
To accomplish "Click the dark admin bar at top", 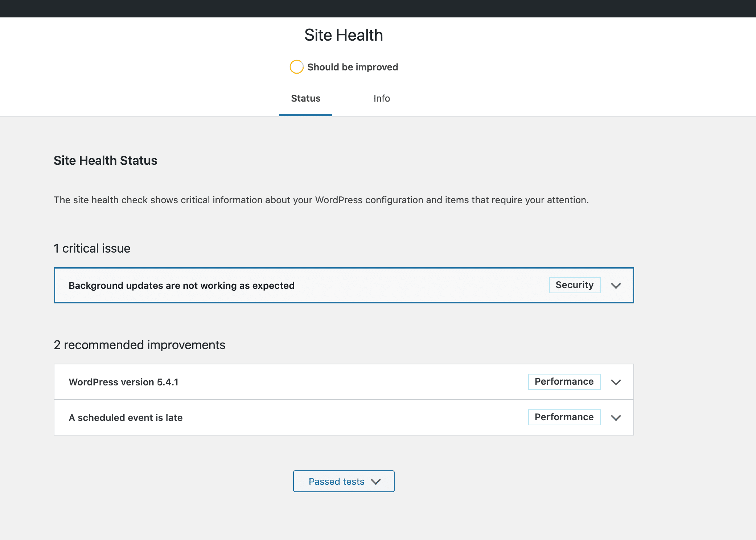I will pos(377,8).
